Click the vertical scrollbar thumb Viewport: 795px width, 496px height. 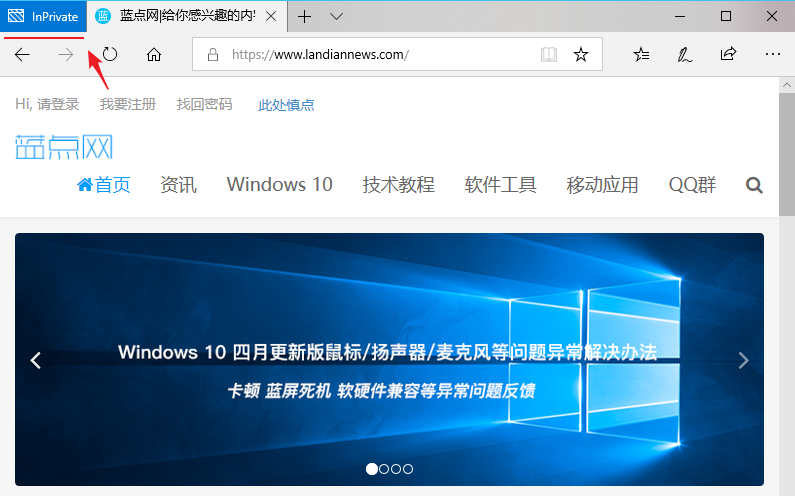pos(787,155)
